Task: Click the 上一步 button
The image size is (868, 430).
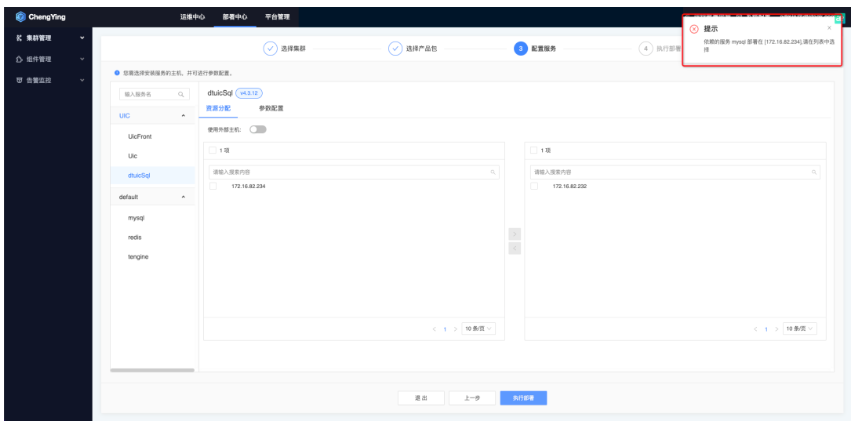Action: coord(472,398)
